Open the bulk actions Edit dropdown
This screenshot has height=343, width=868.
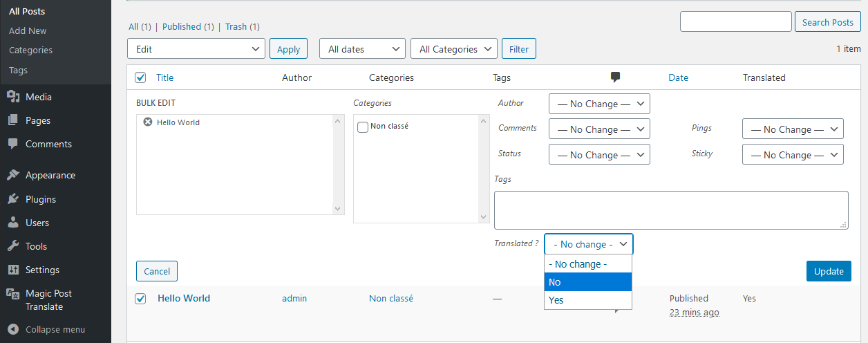(x=196, y=49)
